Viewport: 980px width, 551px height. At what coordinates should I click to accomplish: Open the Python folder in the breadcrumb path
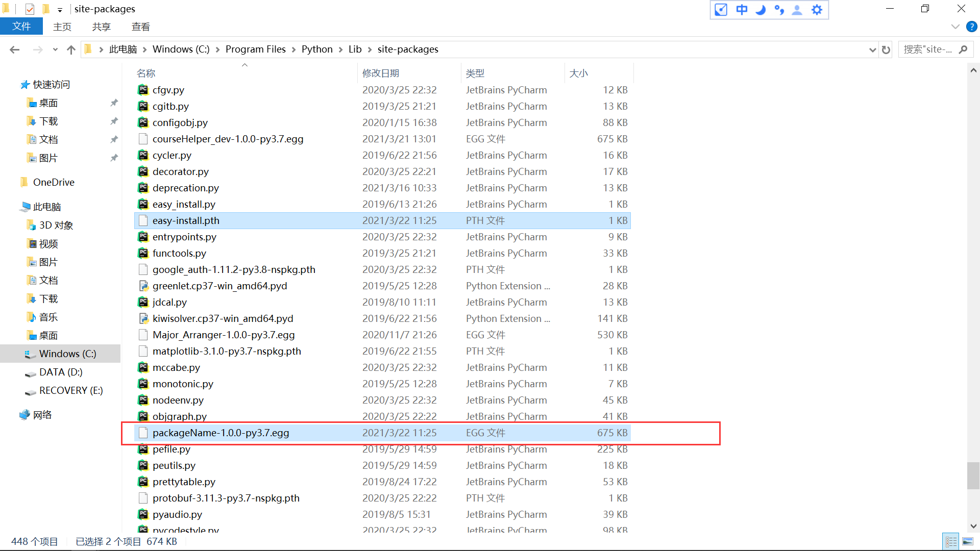click(x=317, y=49)
